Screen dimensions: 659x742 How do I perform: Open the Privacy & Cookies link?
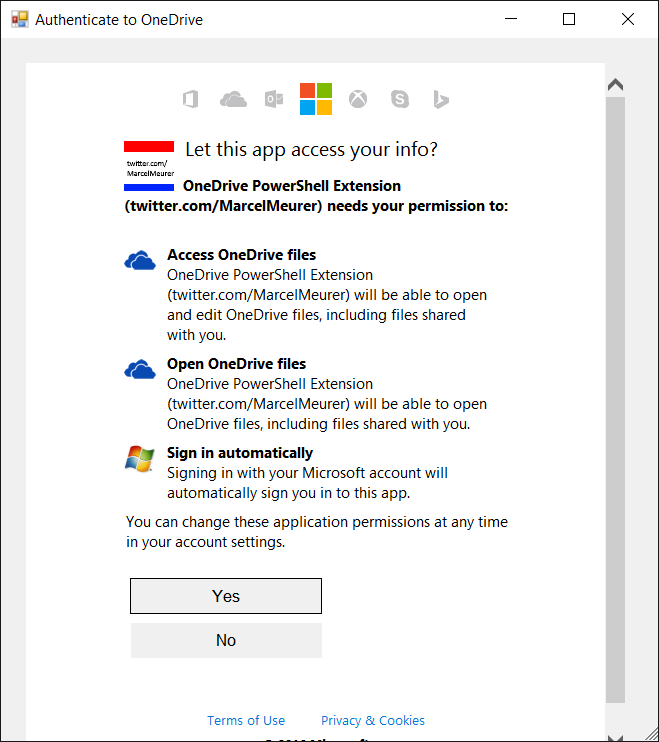[x=373, y=720]
